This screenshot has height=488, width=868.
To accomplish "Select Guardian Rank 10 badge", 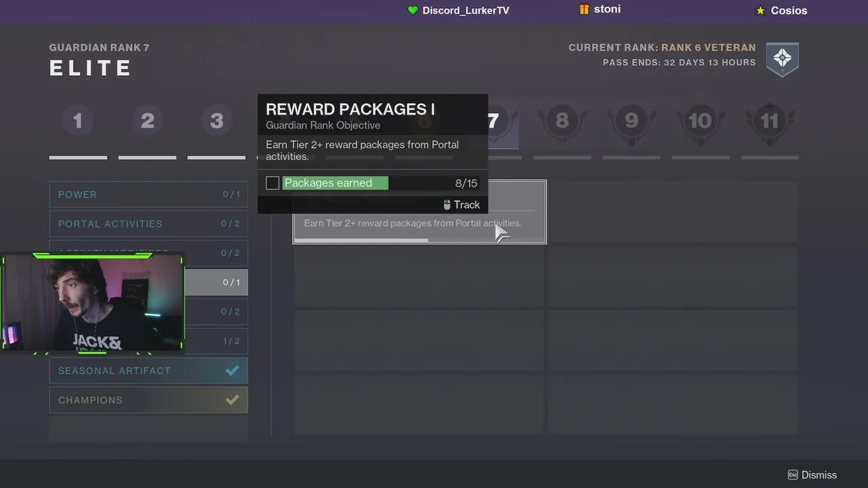I will (x=701, y=121).
